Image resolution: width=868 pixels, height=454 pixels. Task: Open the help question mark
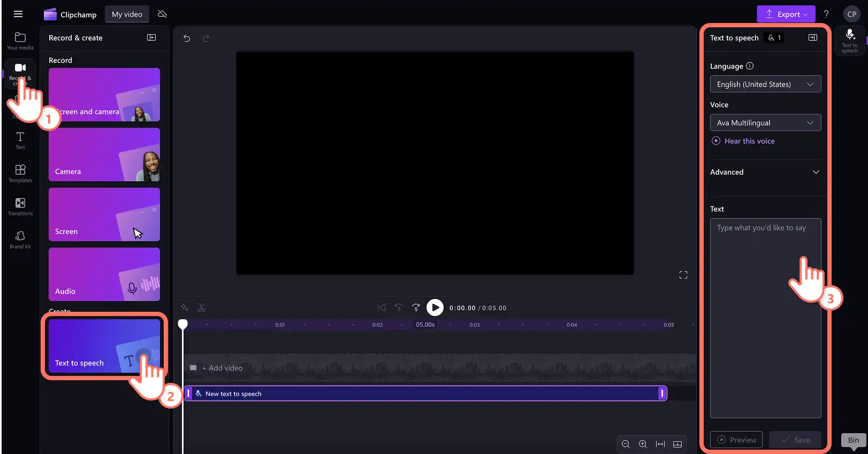pyautogui.click(x=826, y=14)
